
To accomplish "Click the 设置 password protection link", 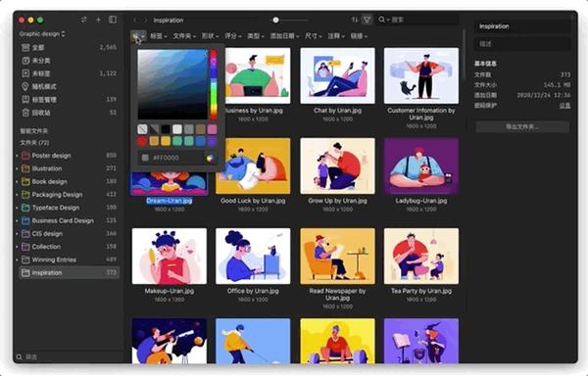I will [x=564, y=106].
